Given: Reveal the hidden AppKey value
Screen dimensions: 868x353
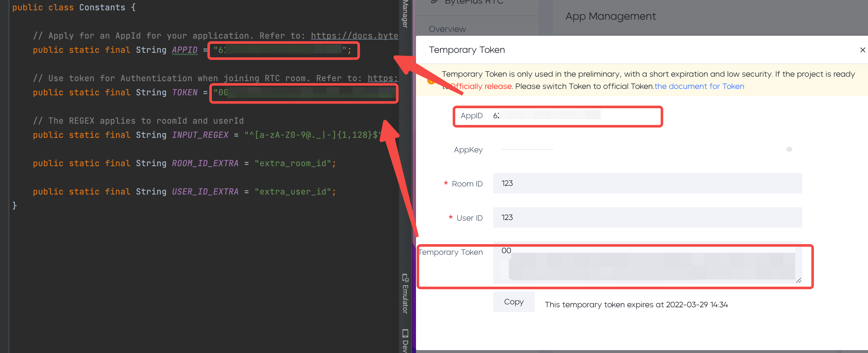Looking at the screenshot, I should coord(789,149).
